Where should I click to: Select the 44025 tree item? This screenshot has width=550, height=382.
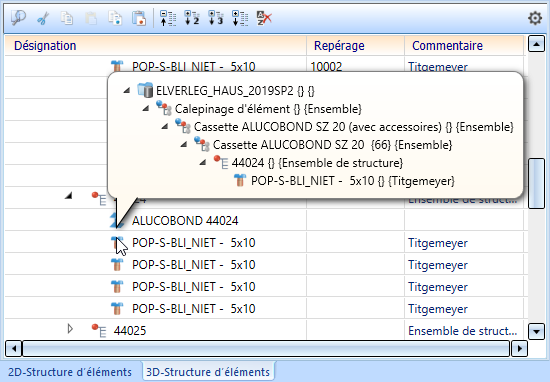tap(130, 331)
